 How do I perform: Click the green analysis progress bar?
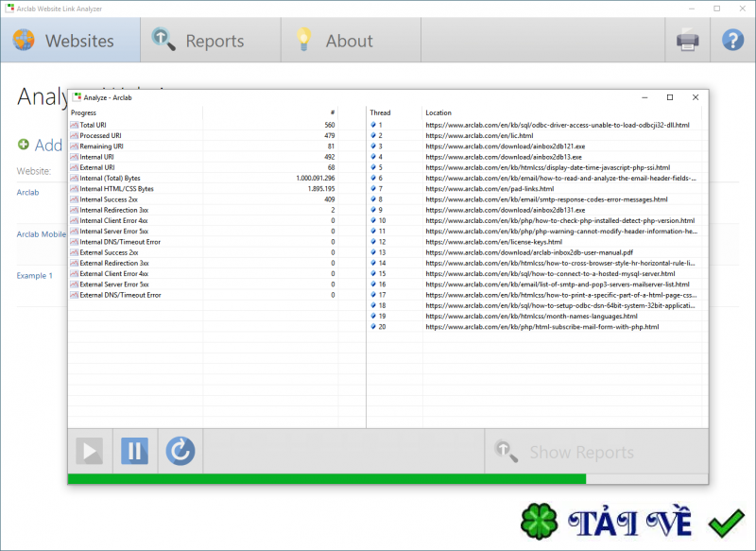click(326, 478)
